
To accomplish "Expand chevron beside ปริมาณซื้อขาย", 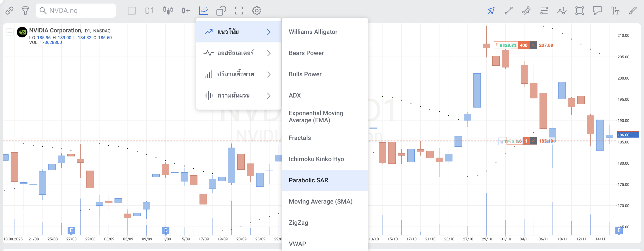I will (x=269, y=74).
